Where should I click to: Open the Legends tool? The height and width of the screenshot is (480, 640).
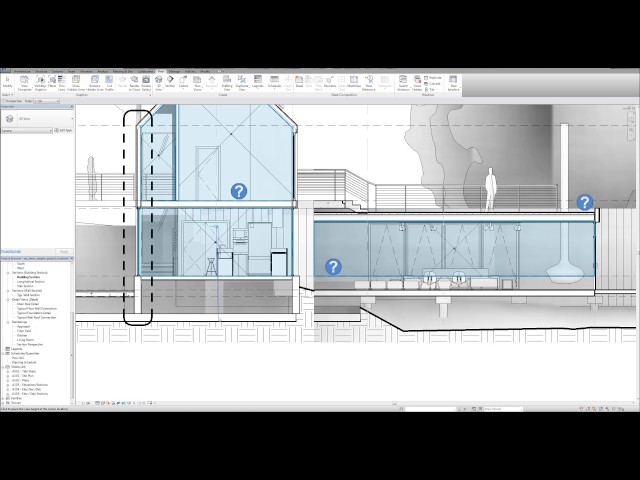click(x=258, y=82)
